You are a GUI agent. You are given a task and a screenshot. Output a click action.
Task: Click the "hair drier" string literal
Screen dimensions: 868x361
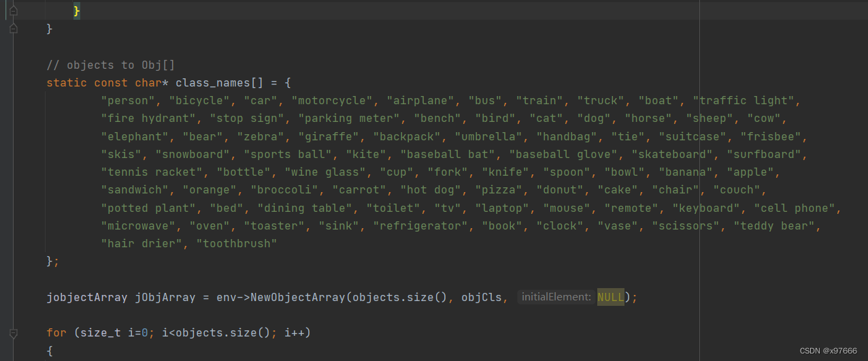click(141, 244)
